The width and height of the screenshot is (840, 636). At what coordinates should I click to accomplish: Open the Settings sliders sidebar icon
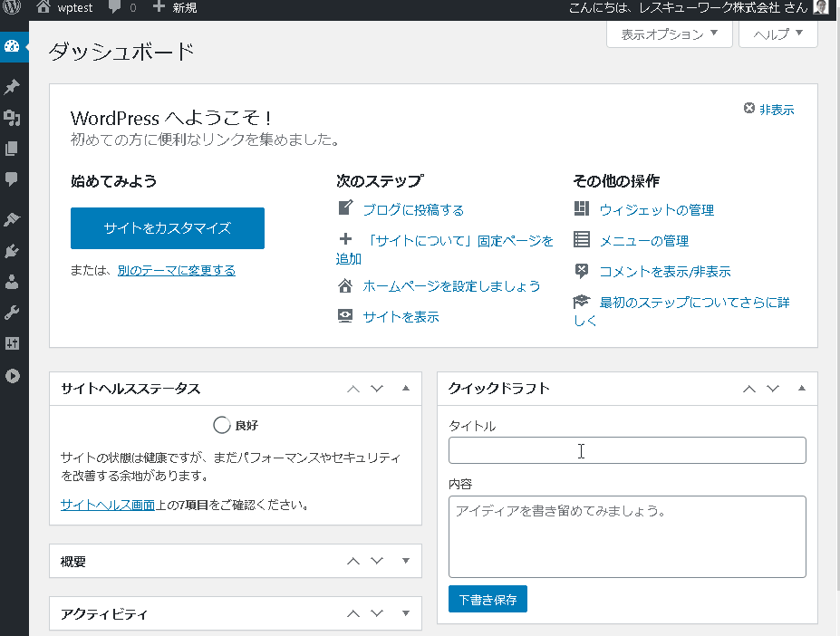[12, 343]
